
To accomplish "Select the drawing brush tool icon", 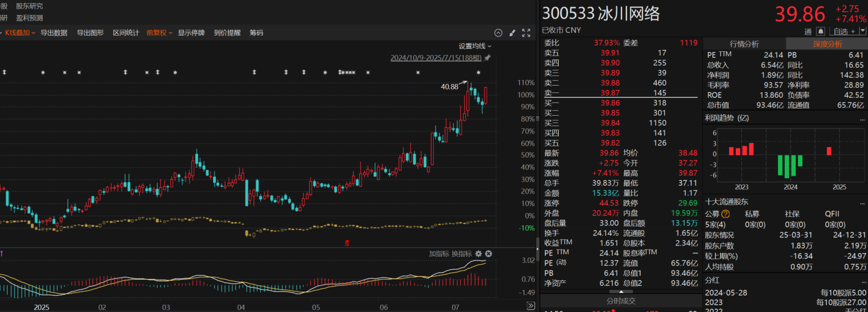I will 512,33.
